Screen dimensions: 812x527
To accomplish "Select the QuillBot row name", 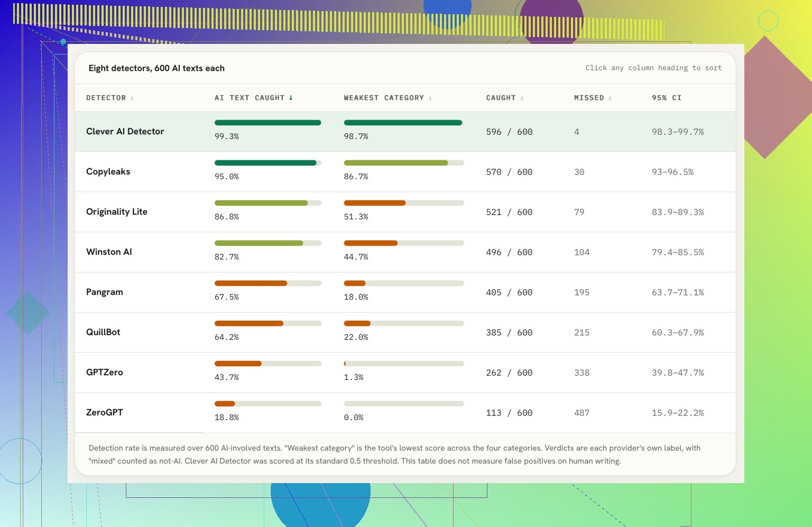I will [103, 332].
